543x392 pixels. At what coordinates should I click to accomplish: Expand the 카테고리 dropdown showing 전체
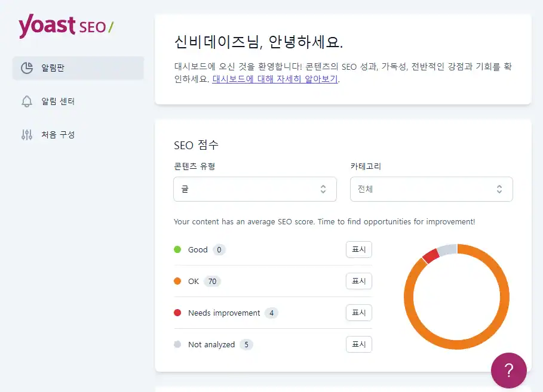click(x=431, y=189)
